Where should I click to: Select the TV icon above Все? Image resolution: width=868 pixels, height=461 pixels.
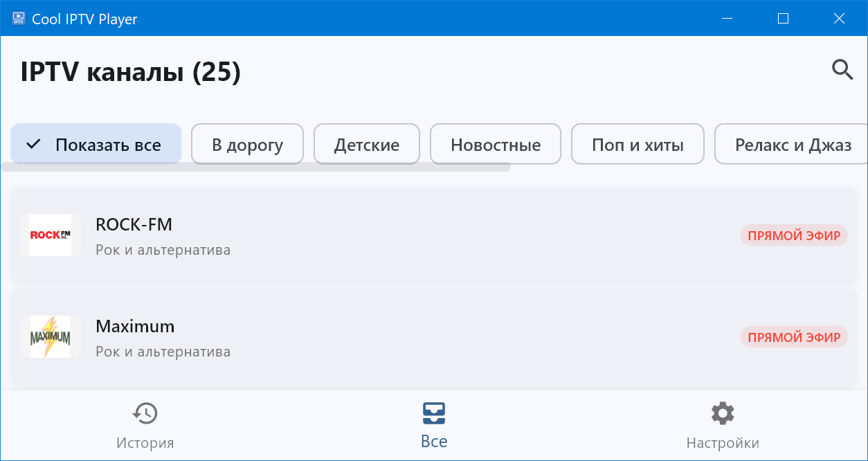[434, 413]
